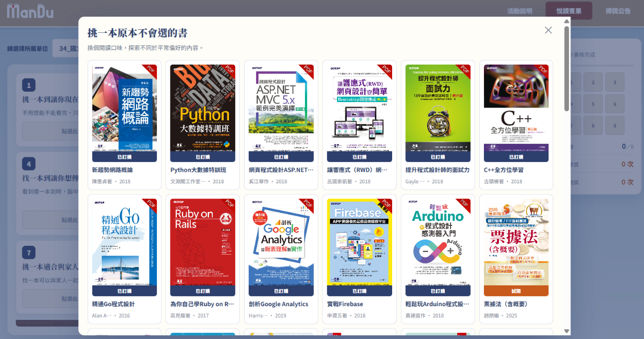The height and width of the screenshot is (339, 644).
Task: Open the 得獎公告 tab
Action: [618, 11]
